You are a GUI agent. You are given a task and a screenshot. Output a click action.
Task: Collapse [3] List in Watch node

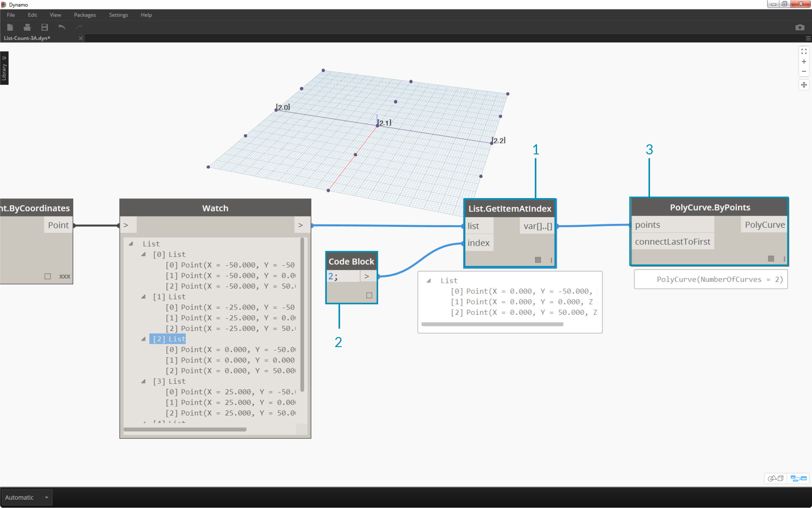click(x=143, y=381)
